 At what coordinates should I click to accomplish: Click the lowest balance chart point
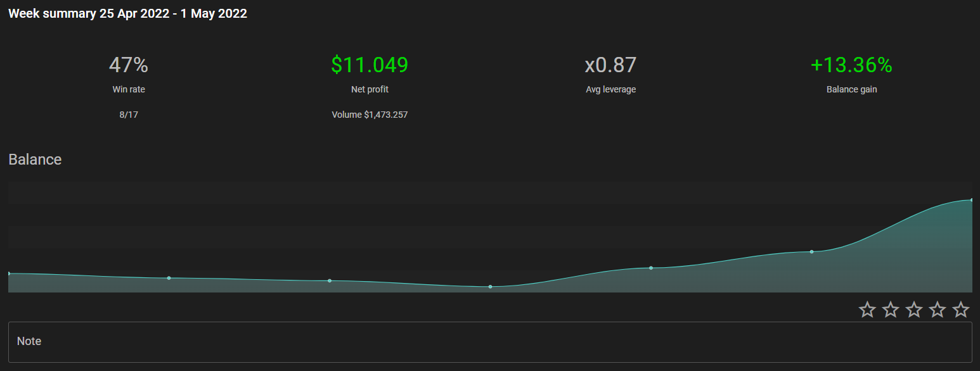(490, 287)
